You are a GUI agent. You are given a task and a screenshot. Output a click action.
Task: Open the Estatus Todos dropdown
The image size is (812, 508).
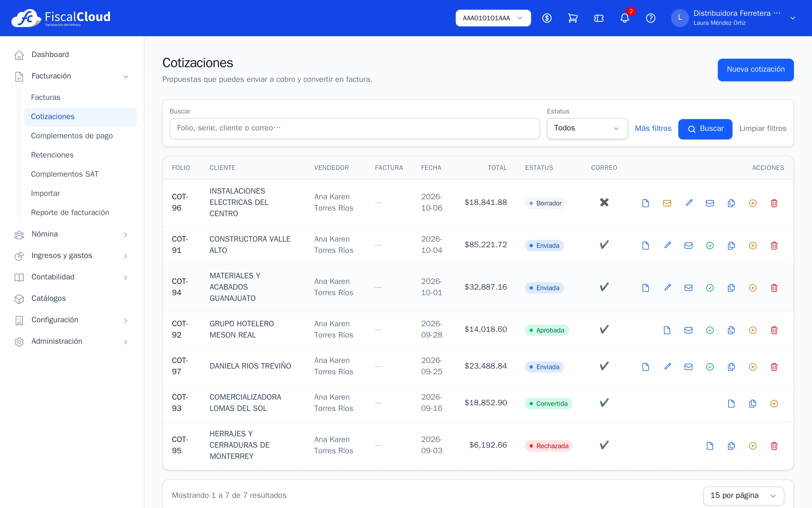[587, 128]
